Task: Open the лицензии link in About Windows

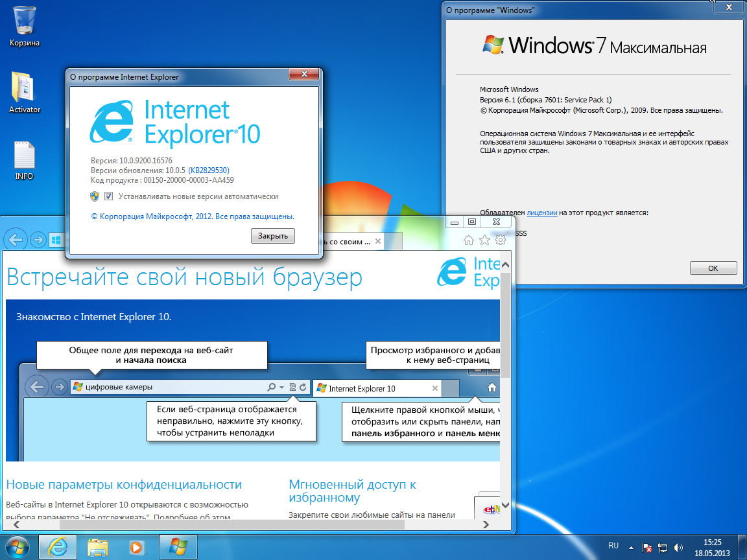Action: pyautogui.click(x=541, y=213)
